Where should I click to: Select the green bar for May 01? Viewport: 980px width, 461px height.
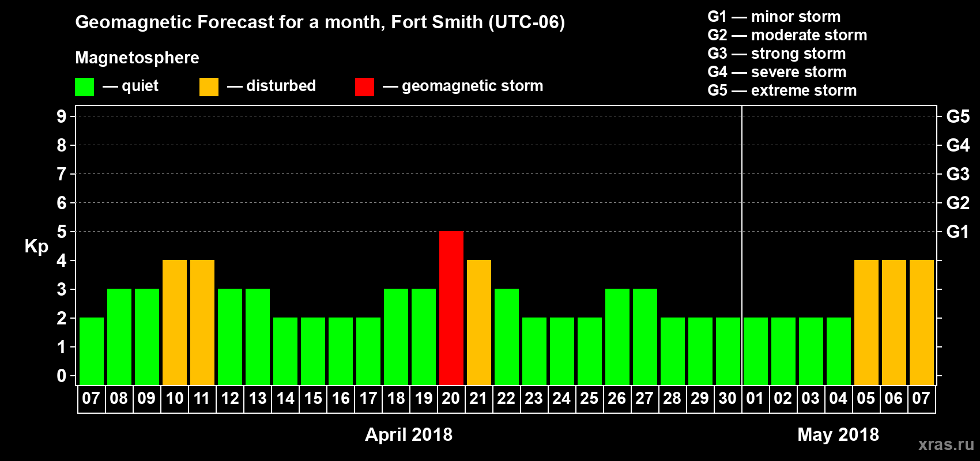point(756,351)
